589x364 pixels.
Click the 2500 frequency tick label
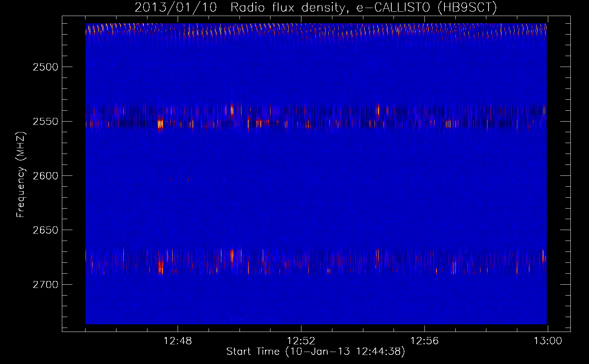pos(45,67)
